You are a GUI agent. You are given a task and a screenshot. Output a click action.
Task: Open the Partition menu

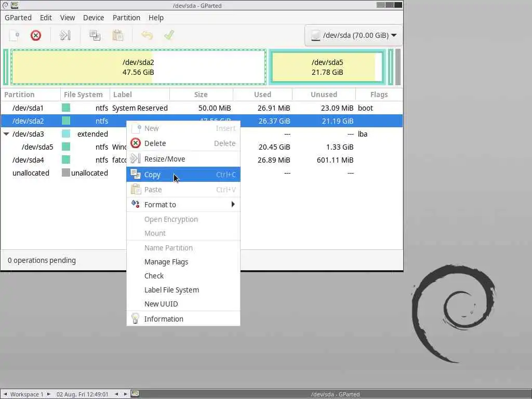click(126, 18)
